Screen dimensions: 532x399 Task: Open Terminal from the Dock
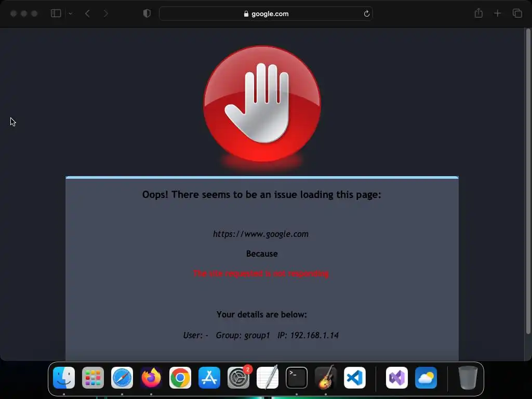click(x=297, y=378)
